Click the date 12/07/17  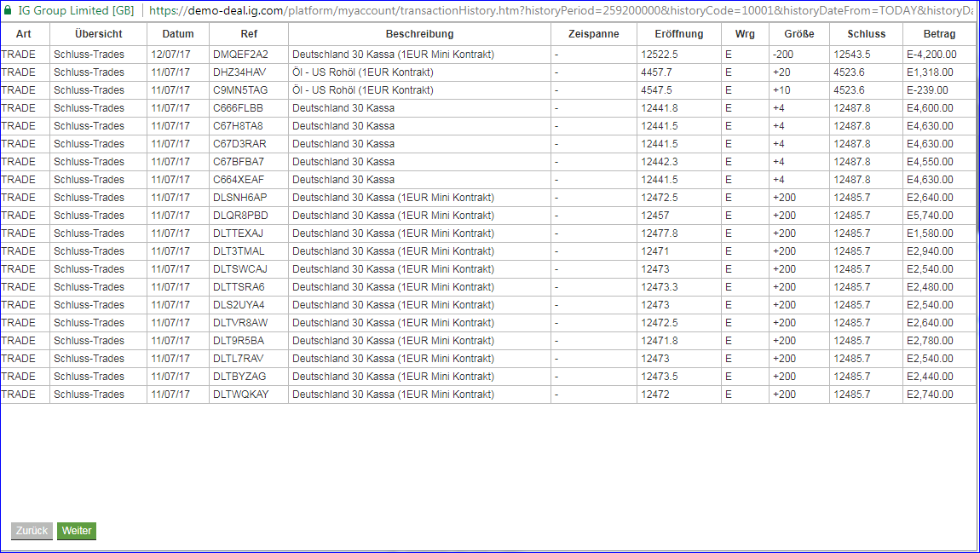[x=170, y=55]
